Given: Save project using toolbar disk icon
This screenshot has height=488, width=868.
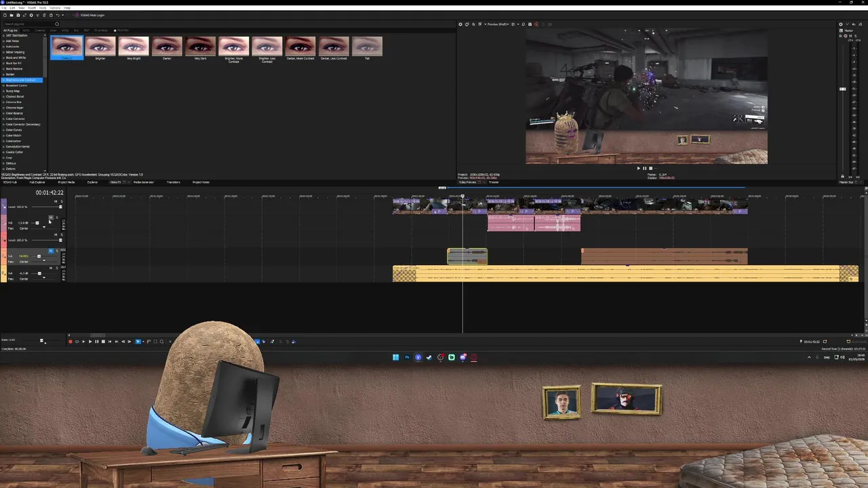Looking at the screenshot, I should pyautogui.click(x=18, y=15).
